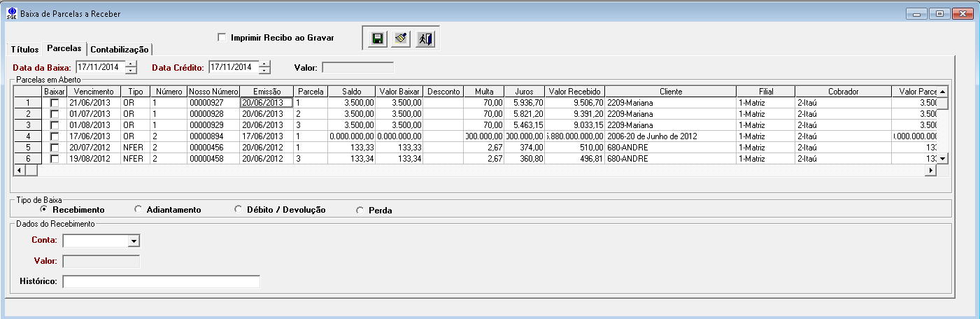
Task: Select the Adiantamento radio option
Action: click(x=139, y=209)
